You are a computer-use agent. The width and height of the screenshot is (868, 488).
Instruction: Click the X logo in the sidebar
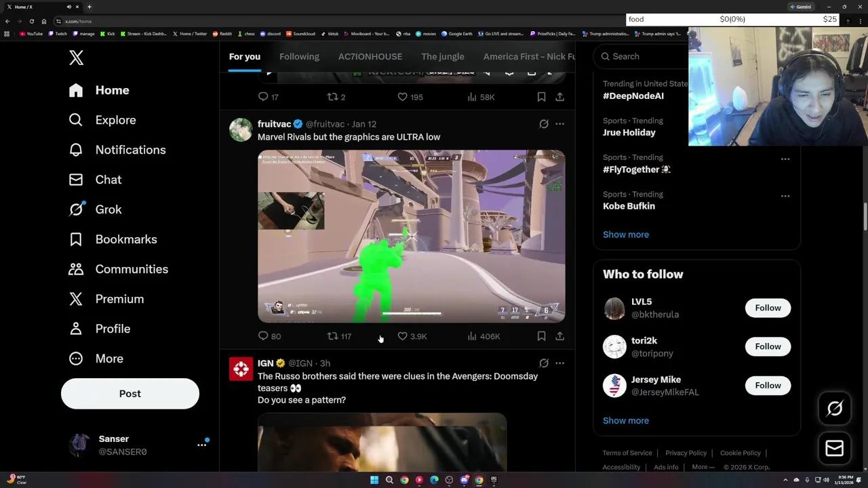(76, 58)
